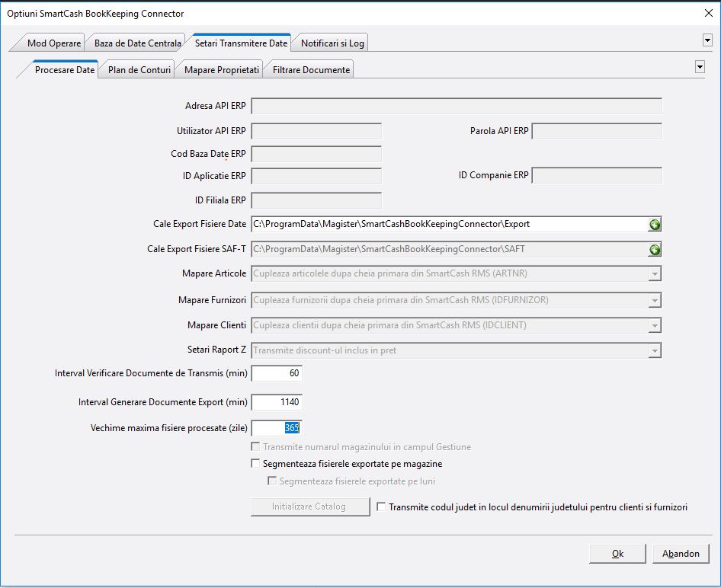Check Transmite codul judet option
The height and width of the screenshot is (588, 721).
381,507
